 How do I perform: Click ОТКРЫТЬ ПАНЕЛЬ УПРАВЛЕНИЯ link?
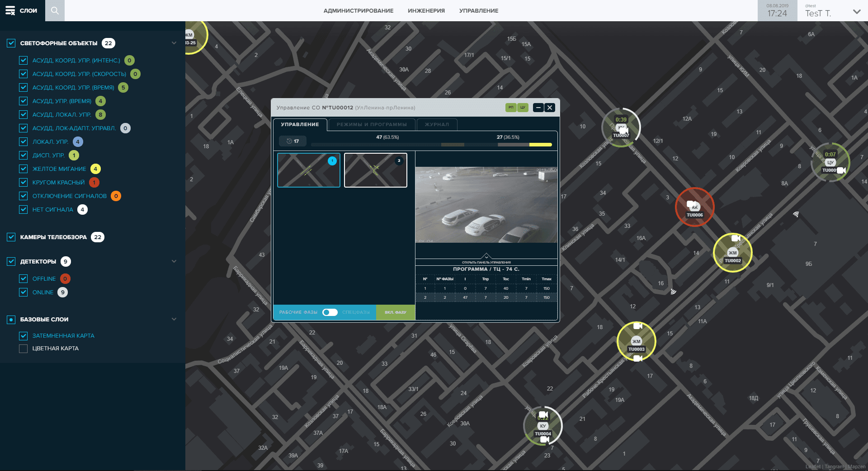point(486,262)
